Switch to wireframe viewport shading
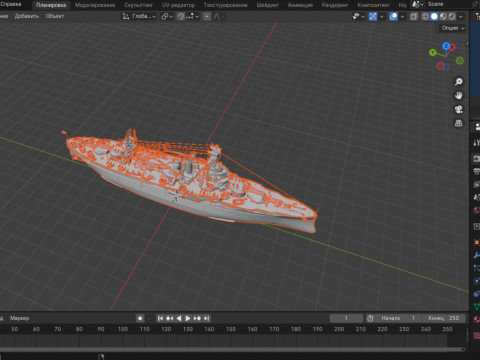480x360 pixels. coord(425,16)
